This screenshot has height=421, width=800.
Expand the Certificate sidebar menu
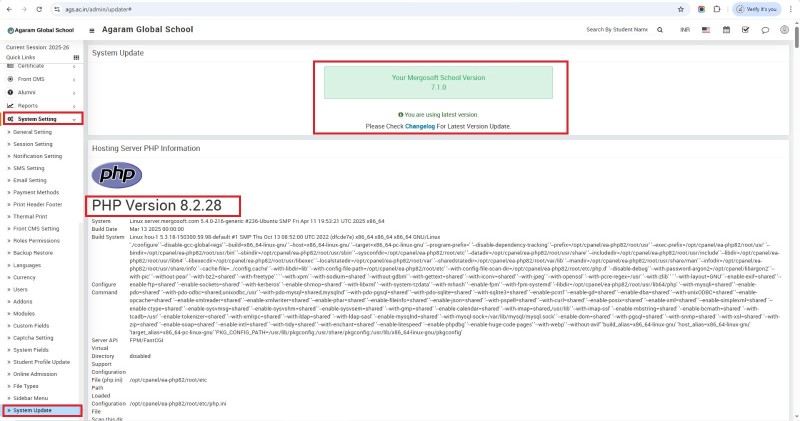pyautogui.click(x=41, y=66)
